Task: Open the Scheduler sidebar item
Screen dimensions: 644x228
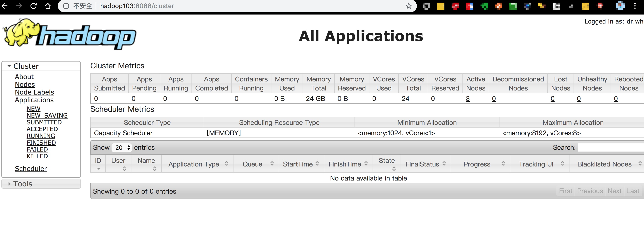Action: (31, 169)
